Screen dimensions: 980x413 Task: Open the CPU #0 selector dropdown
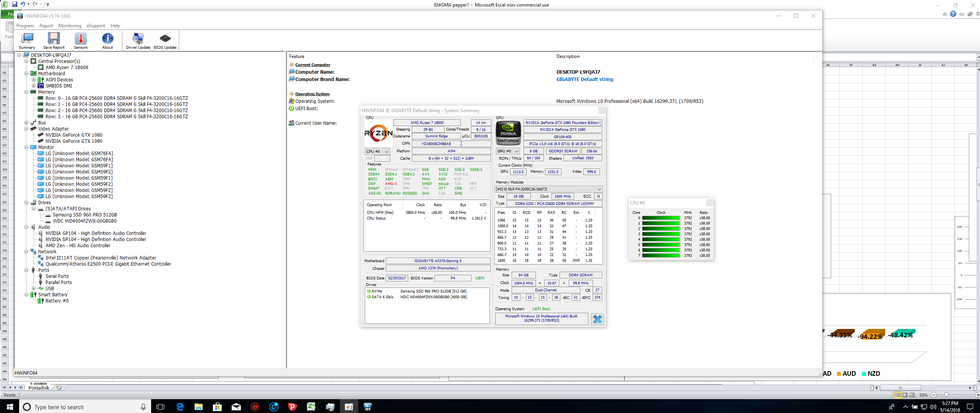pyautogui.click(x=377, y=151)
